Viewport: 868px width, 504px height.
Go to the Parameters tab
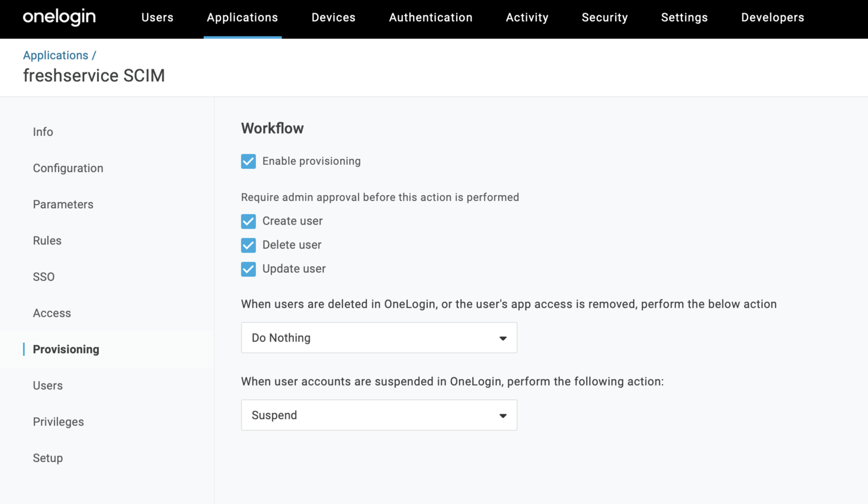pyautogui.click(x=63, y=205)
